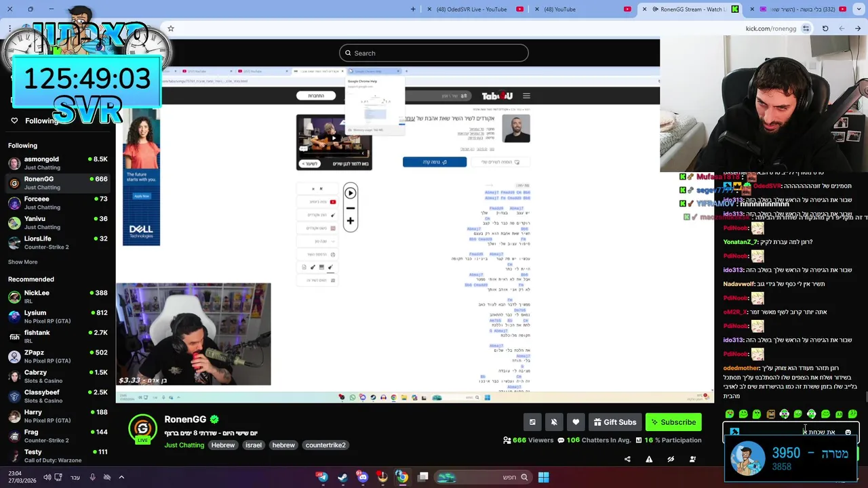
Task: Open Lysium recommended channel
Action: pyautogui.click(x=58, y=317)
